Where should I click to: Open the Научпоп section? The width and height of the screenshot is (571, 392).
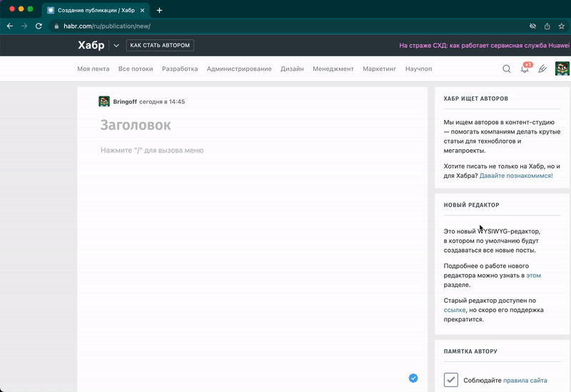coord(418,69)
